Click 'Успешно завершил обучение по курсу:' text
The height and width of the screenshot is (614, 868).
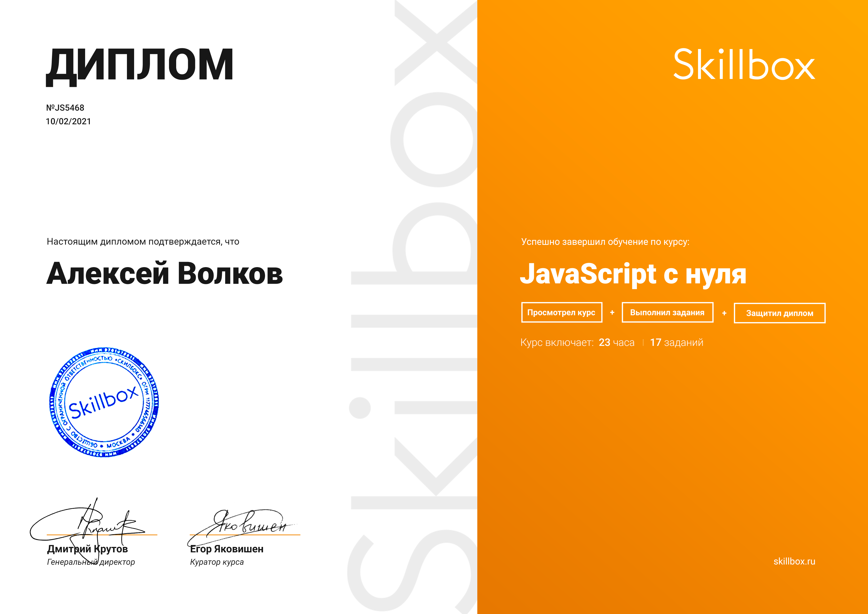[605, 242]
